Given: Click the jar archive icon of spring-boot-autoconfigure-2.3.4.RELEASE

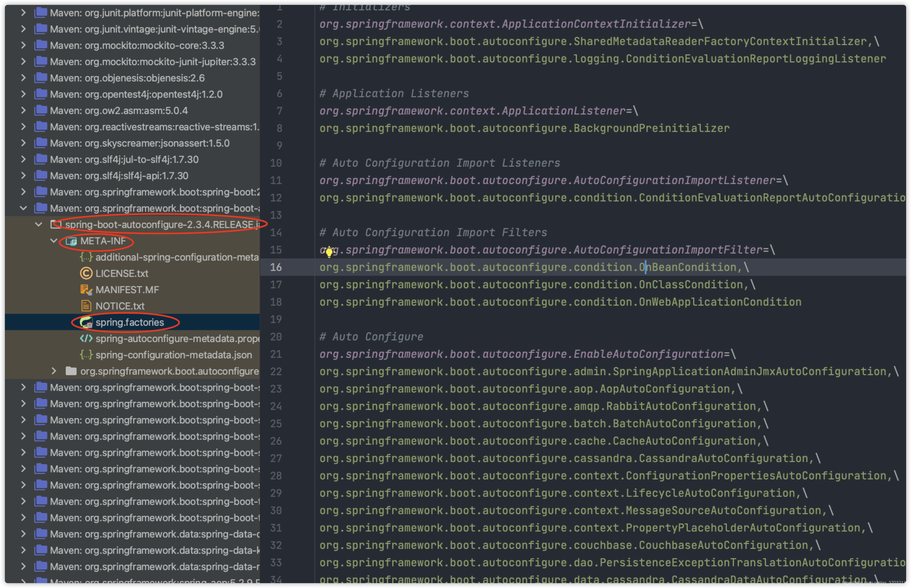Looking at the screenshot, I should click(56, 224).
